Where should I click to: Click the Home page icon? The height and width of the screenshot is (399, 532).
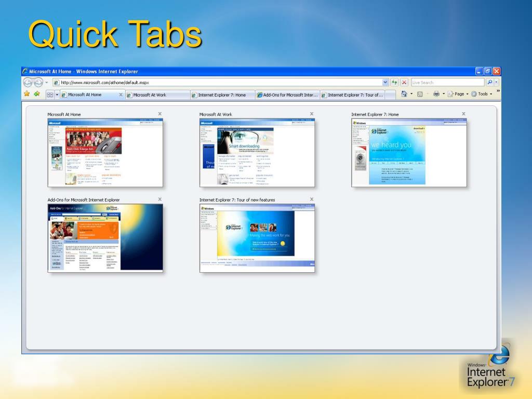404,94
